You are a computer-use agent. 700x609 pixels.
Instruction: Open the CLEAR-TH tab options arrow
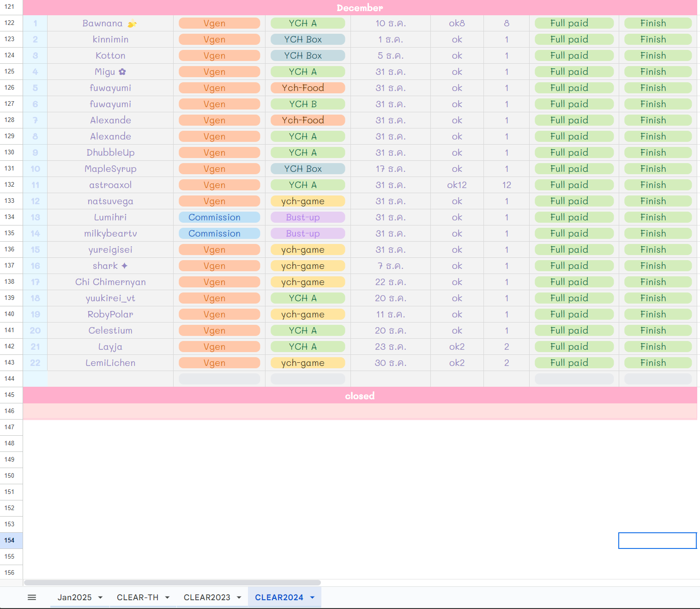coord(167,597)
